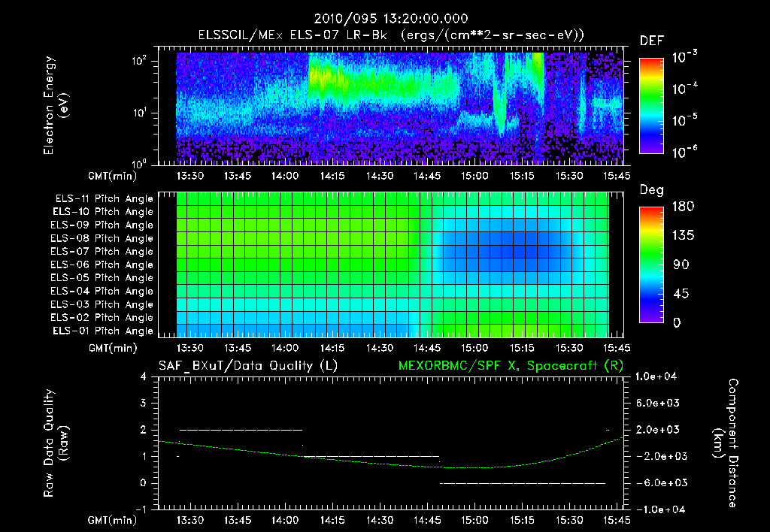Click the 3 tick on Raw Data Quality axis
The image size is (770, 532).
point(144,403)
